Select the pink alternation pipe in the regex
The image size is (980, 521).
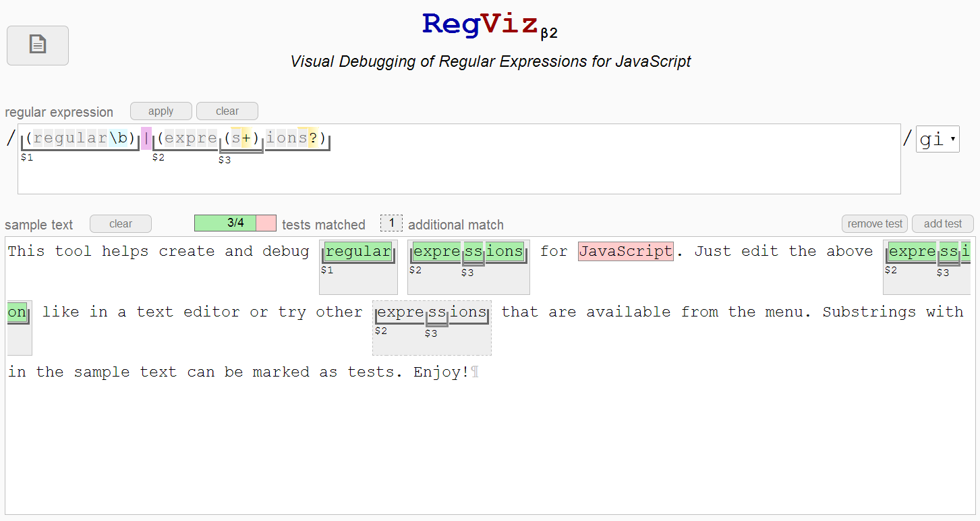[146, 138]
